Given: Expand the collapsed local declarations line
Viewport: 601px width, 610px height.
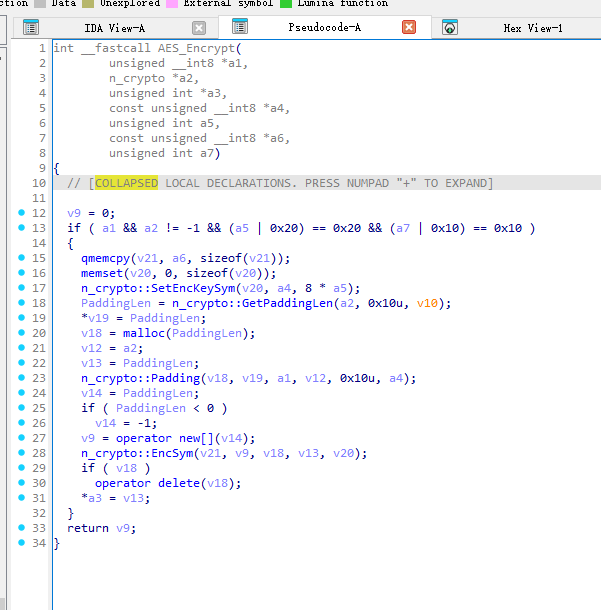Looking at the screenshot, I should pos(280,183).
